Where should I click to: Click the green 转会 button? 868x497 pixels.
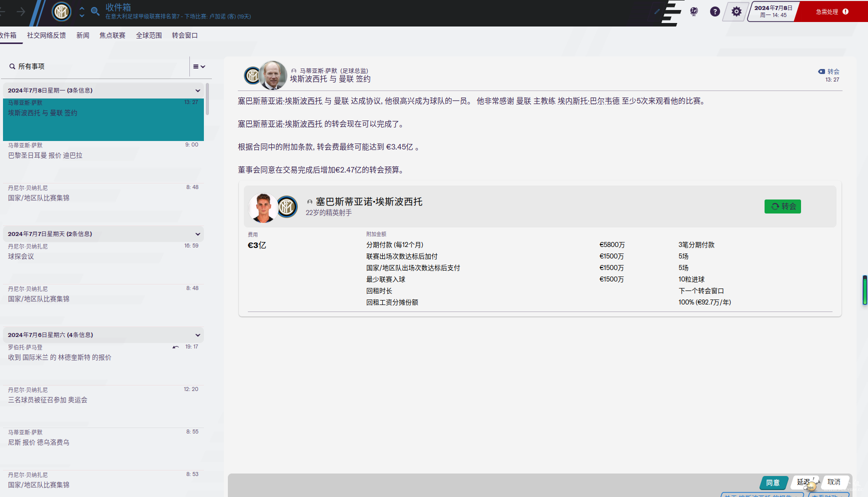click(783, 206)
